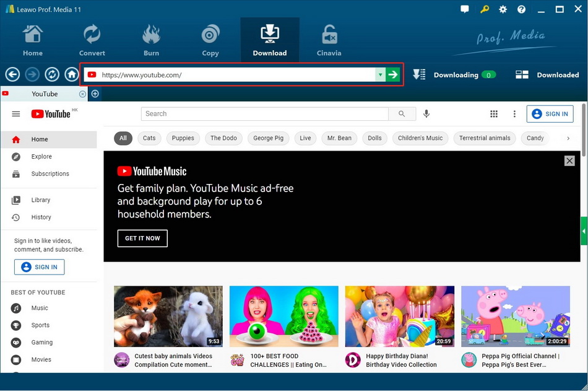Click the YouTube Search input field
588x391 pixels.
pyautogui.click(x=264, y=114)
